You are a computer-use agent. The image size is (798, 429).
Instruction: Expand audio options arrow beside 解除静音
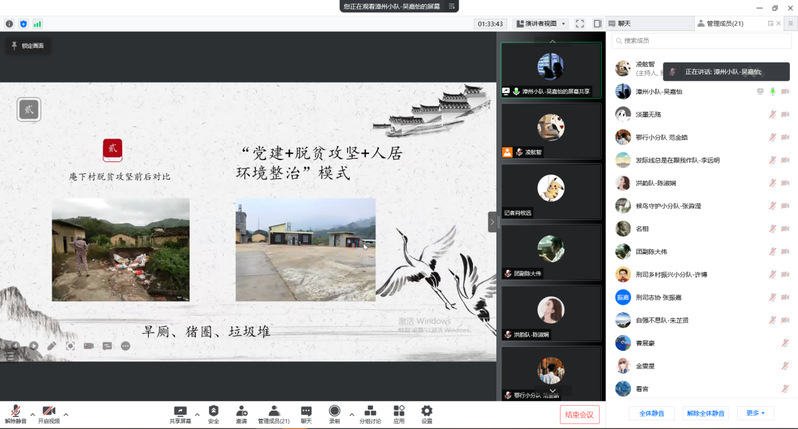click(33, 413)
